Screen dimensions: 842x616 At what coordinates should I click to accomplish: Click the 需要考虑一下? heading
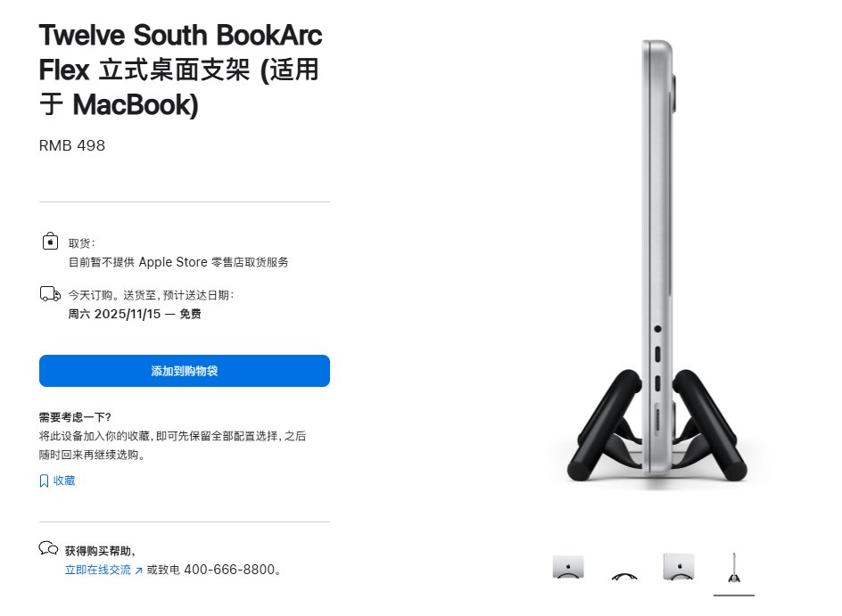pos(75,417)
